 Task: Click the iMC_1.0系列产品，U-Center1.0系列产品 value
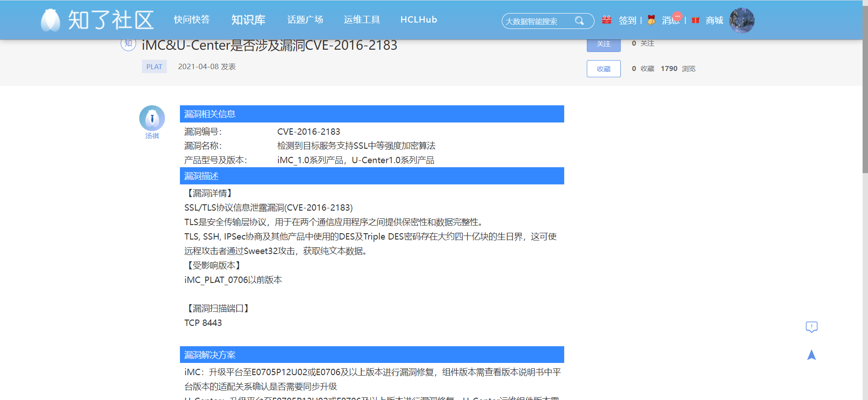click(x=356, y=160)
